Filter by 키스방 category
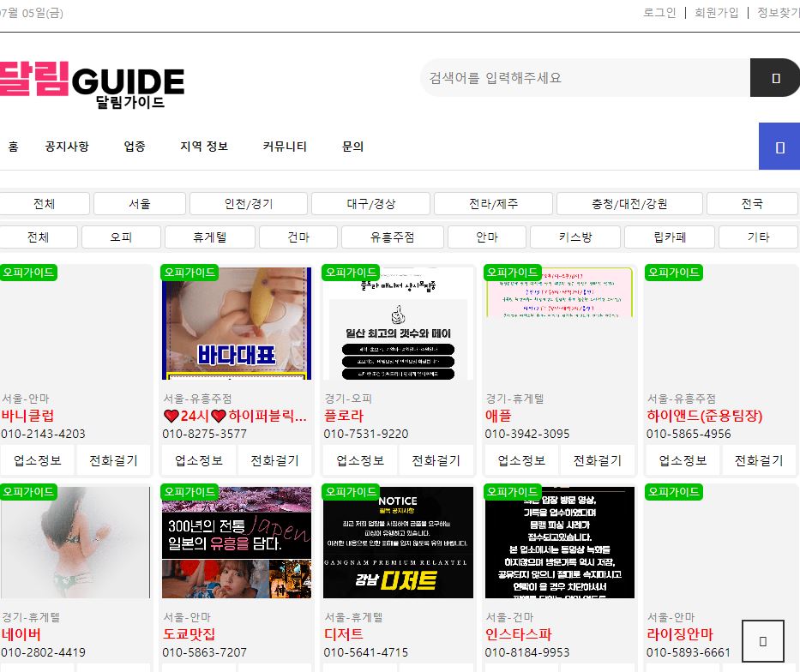Screen dimensions: 800x672 click(575, 237)
